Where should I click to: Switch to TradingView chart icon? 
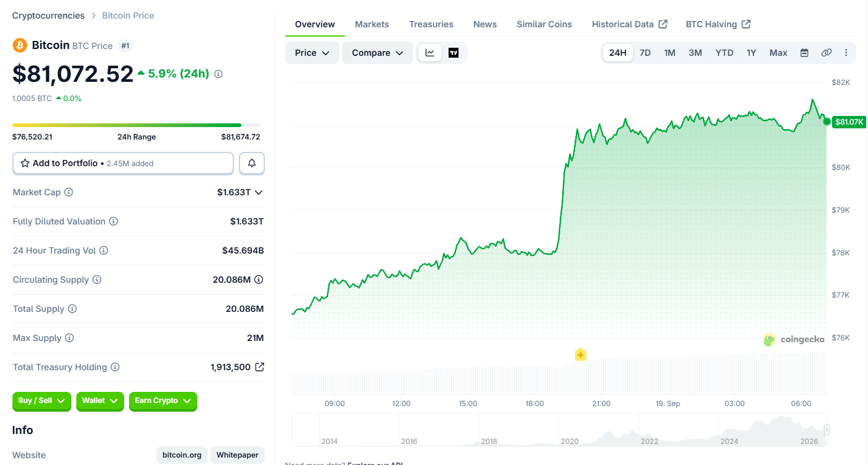[x=454, y=53]
